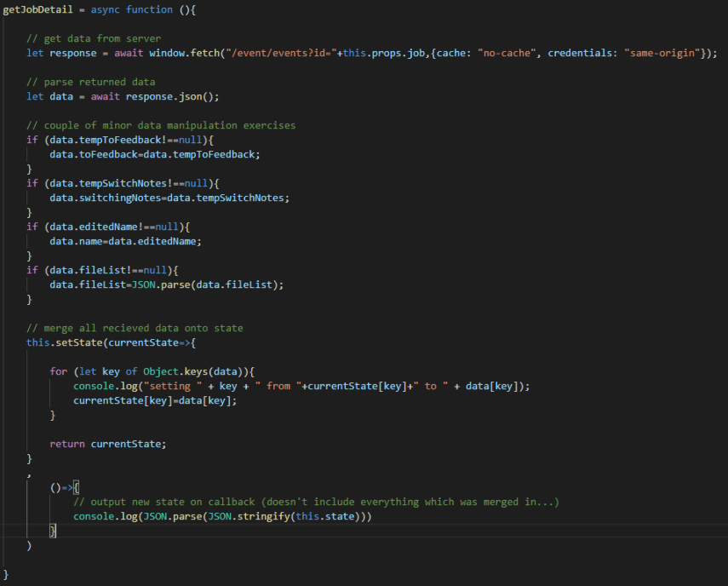Click the output new state callback comment
This screenshot has width=728, height=586.
[x=316, y=502]
